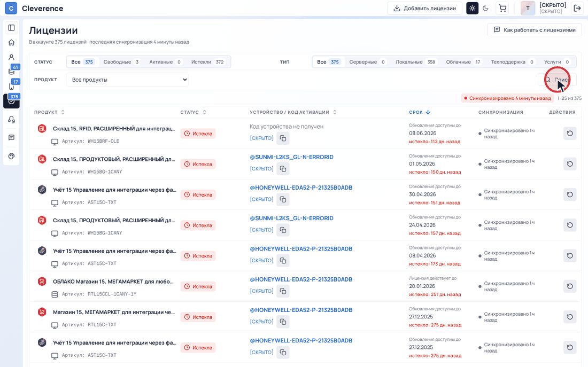Copy the activation code for RTL15C-TXT license

(x=283, y=322)
